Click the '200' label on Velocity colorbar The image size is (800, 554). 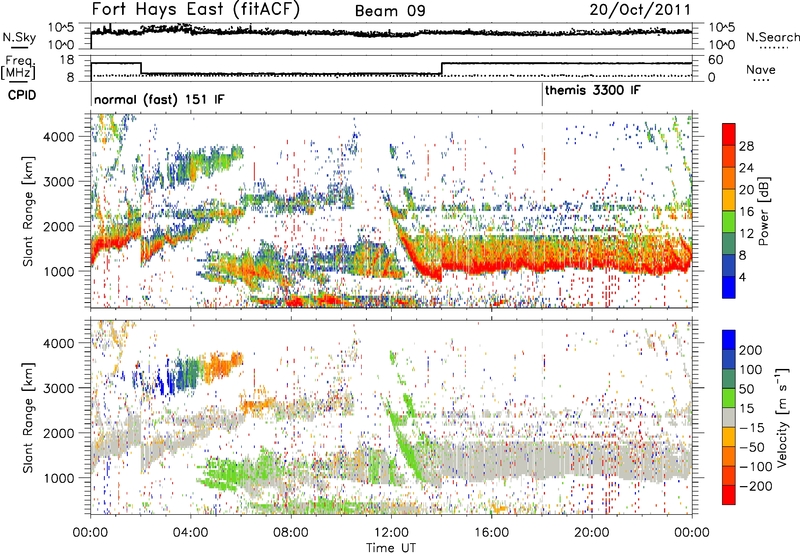coord(751,350)
